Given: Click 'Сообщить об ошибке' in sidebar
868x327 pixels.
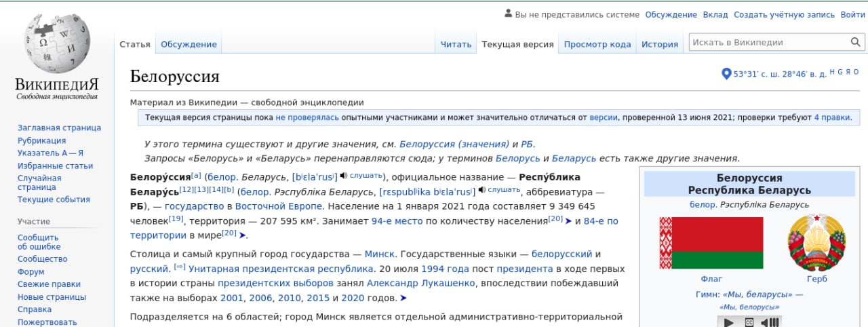Looking at the screenshot, I should (38, 242).
